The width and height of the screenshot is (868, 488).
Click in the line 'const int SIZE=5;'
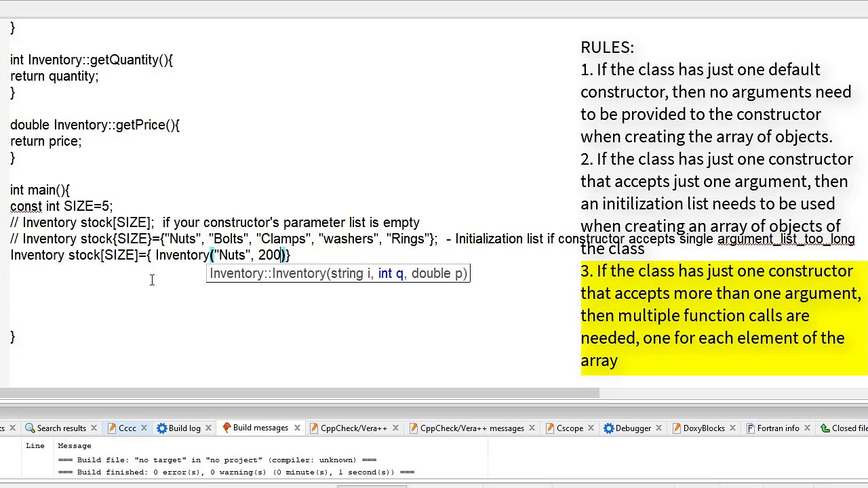61,207
